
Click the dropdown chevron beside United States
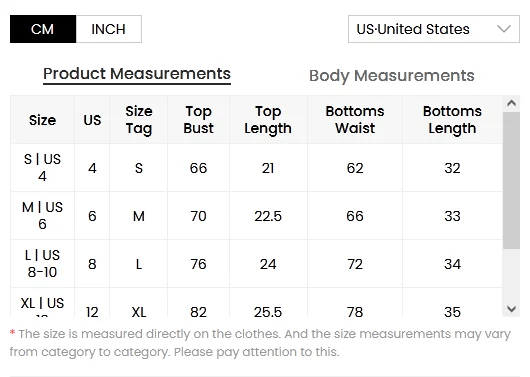(504, 29)
